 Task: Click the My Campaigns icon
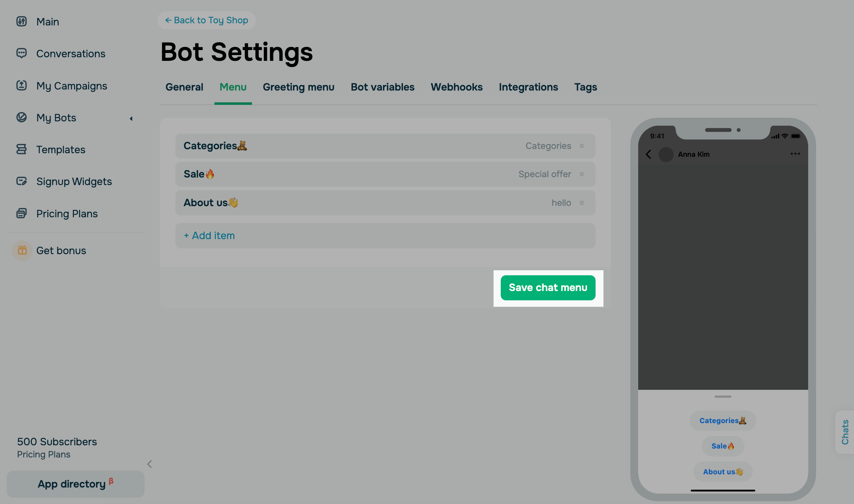coord(21,86)
